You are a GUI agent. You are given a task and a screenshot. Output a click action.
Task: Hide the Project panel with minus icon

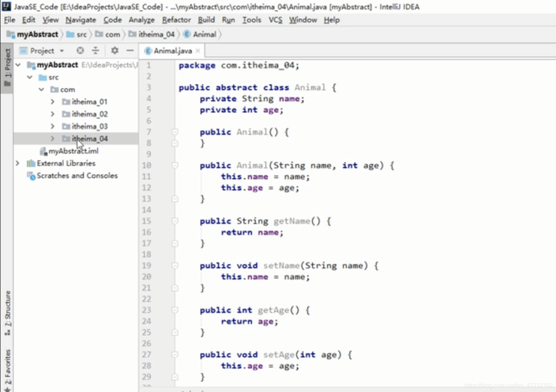coord(130,51)
